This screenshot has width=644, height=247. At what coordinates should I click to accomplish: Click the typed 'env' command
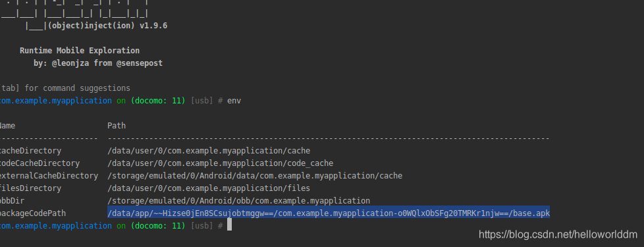(x=234, y=101)
